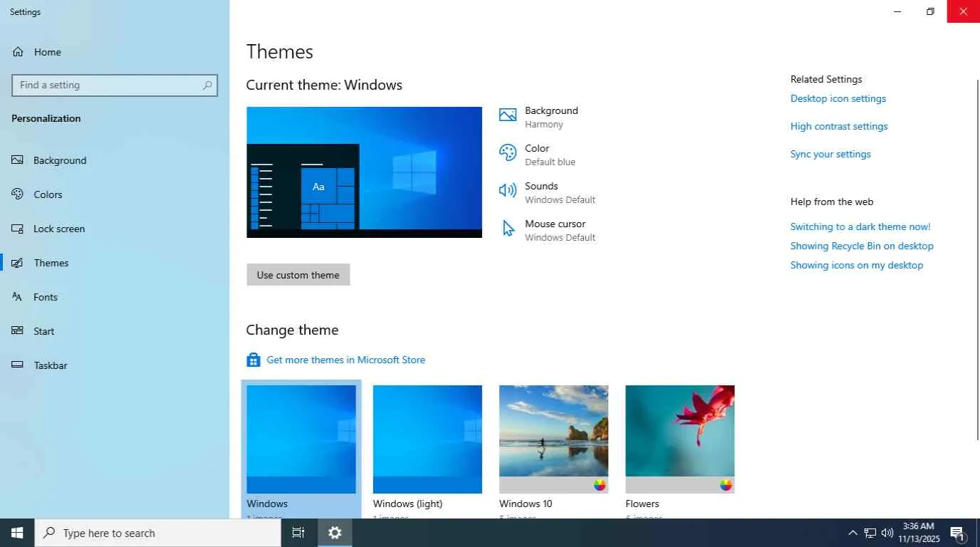Click the taskbar 'Type here to search' box
This screenshot has height=547, width=980.
pos(157,533)
